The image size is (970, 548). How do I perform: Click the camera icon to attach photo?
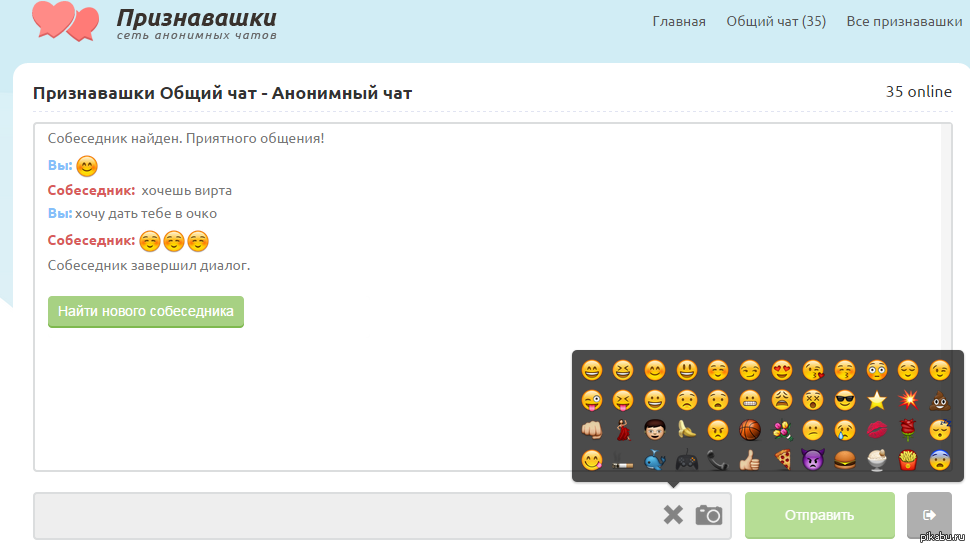(708, 515)
